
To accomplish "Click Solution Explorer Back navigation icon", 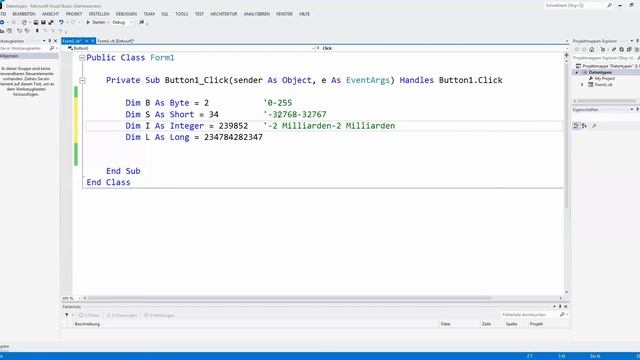I will (x=577, y=49).
